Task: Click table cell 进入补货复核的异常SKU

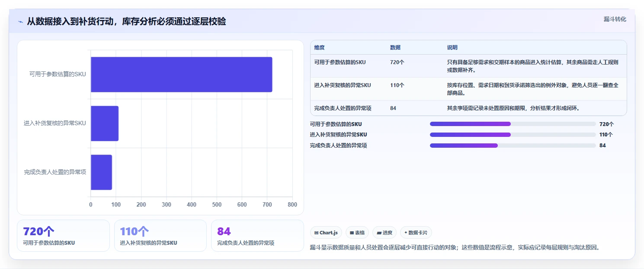Action: point(343,85)
